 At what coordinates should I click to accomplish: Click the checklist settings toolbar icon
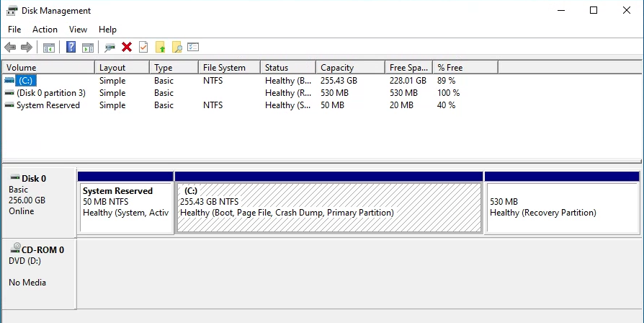click(193, 48)
